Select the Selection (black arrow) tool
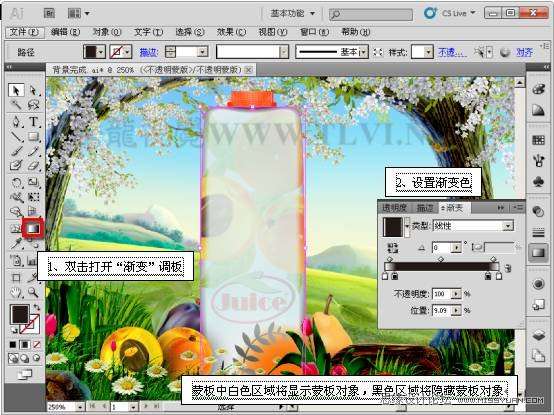Screen dimensions: 554x415 16,90
